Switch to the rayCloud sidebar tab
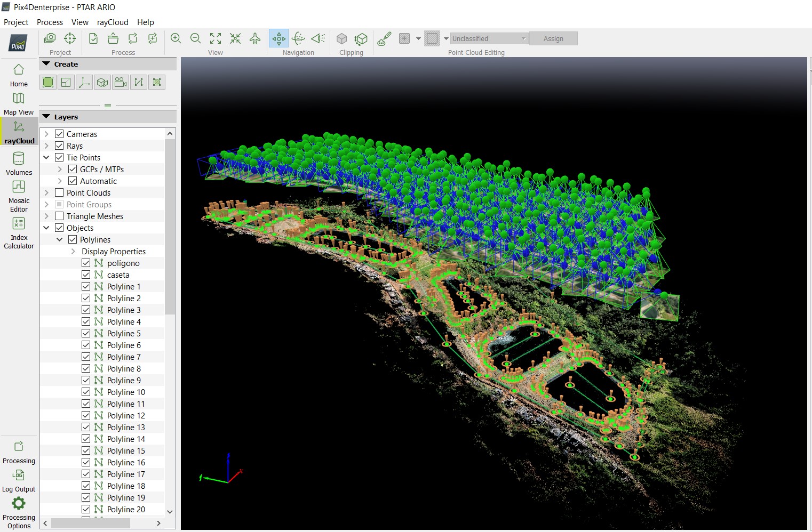Viewport: 812px width, 532px height. pyautogui.click(x=19, y=132)
